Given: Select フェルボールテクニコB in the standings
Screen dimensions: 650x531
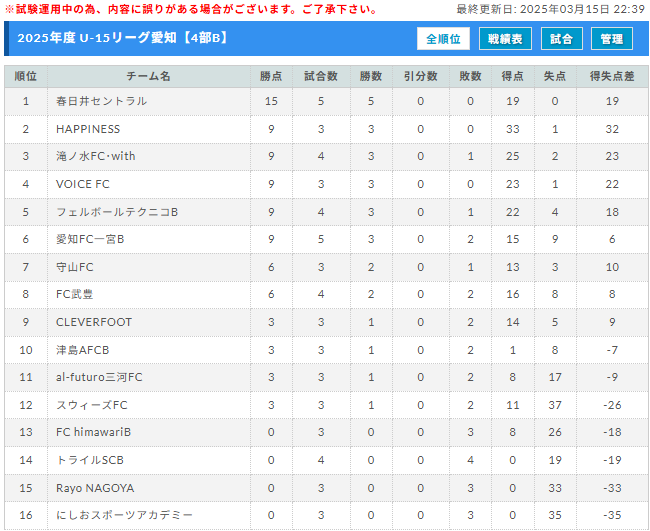Looking at the screenshot, I should pyautogui.click(x=117, y=212).
